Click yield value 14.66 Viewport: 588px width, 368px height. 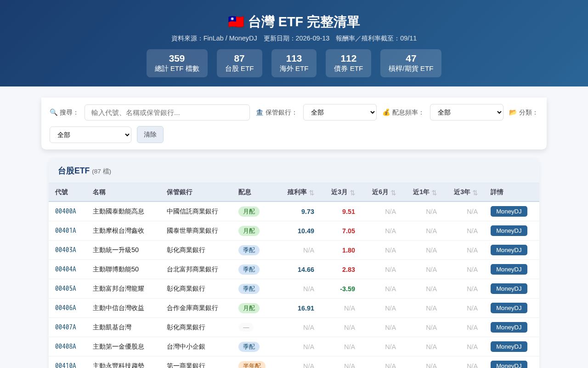coord(306,269)
